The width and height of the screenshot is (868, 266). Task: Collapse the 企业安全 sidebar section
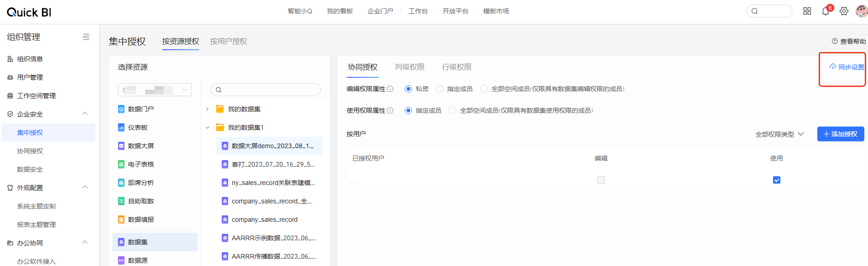[85, 114]
